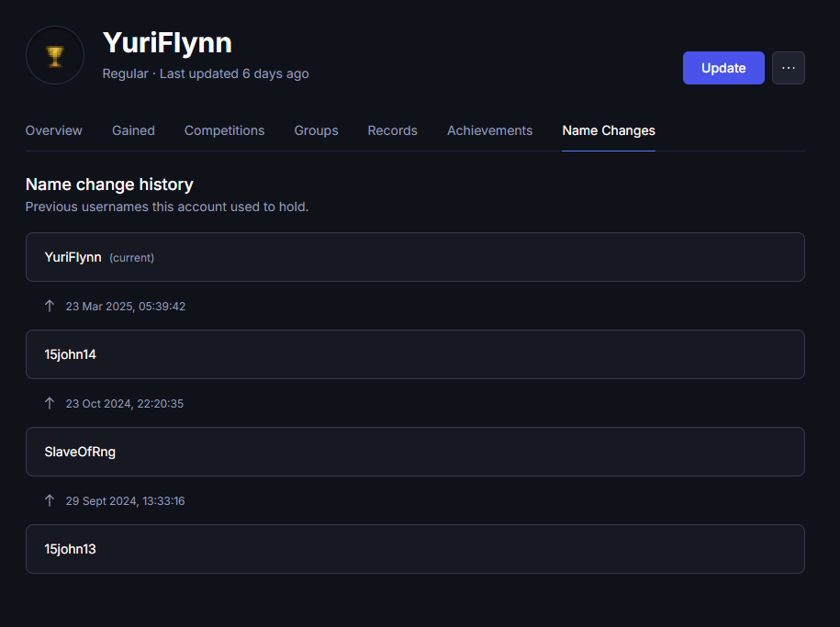Click the up arrow beside 23 Oct 2024

click(x=50, y=403)
